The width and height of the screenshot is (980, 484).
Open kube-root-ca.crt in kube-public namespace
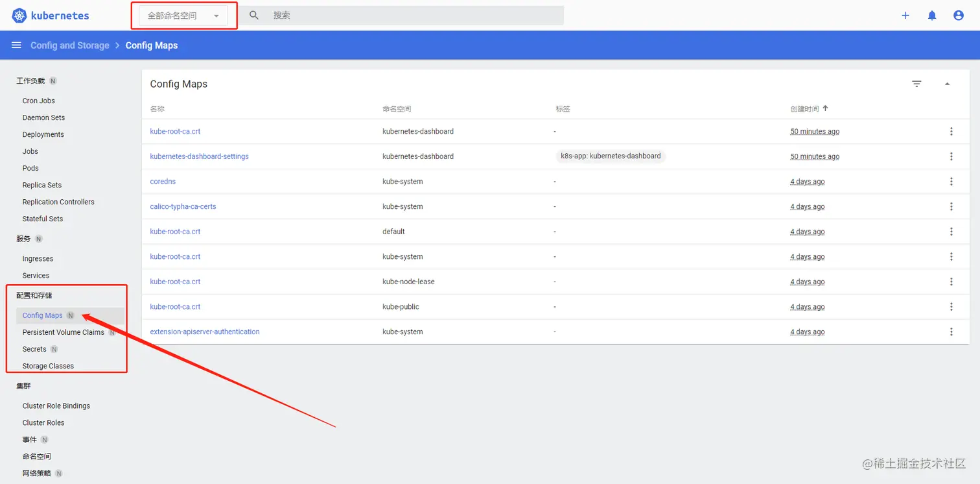pos(176,307)
